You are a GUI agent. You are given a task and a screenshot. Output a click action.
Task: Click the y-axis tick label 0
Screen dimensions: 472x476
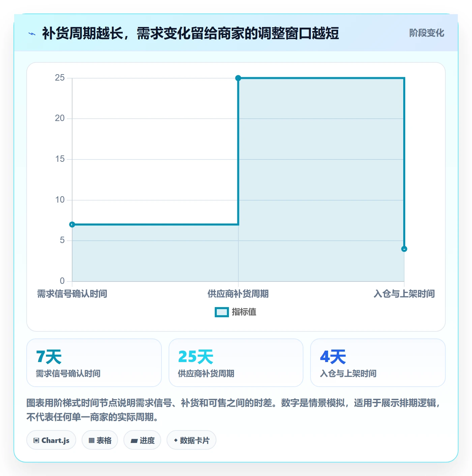(x=62, y=281)
